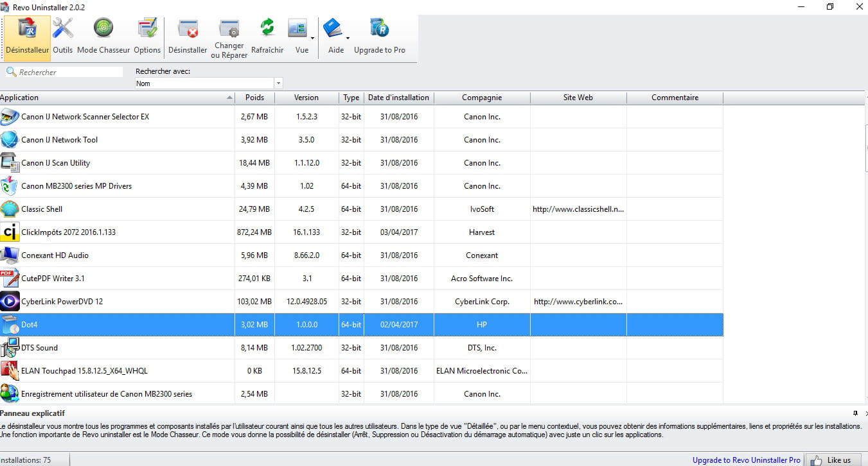The image size is (868, 466).
Task: Open the Outils tools icon
Action: [x=63, y=28]
